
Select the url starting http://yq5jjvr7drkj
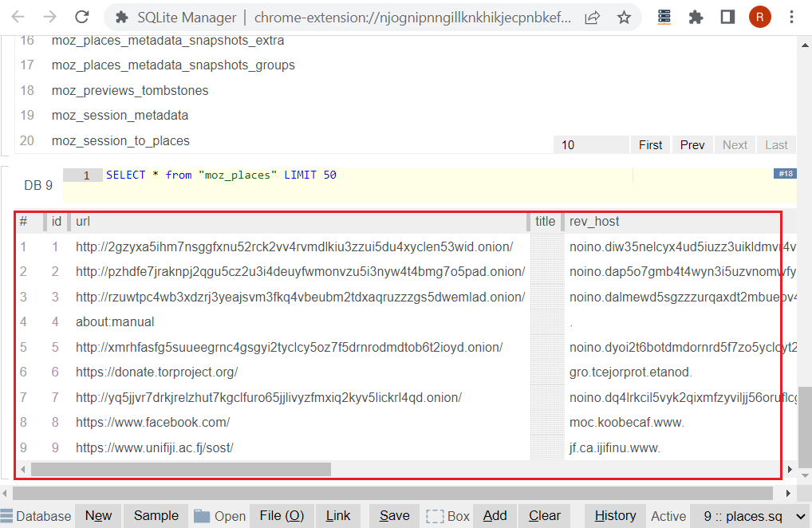pyautogui.click(x=269, y=397)
